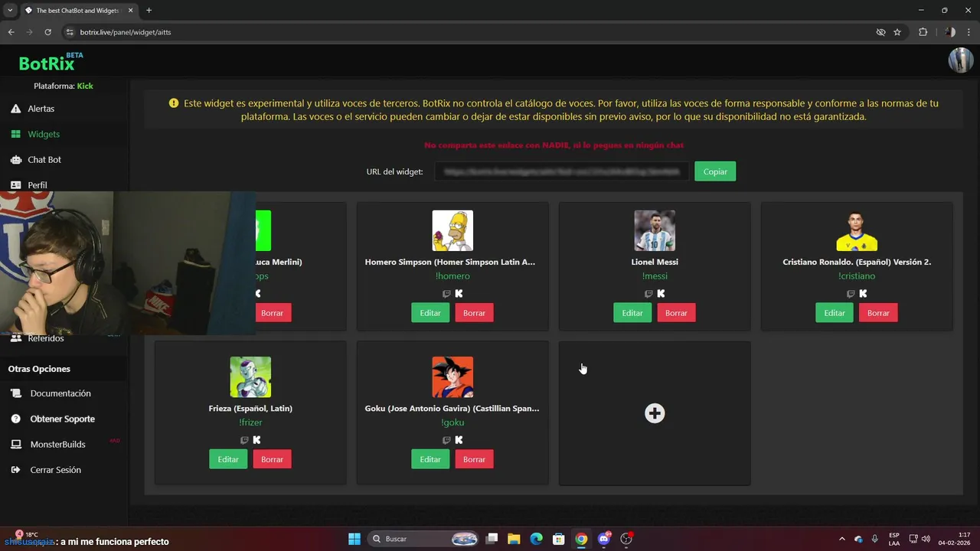Delete the Cristiano Ronaldo voice
Viewport: 980px width, 551px height.
878,313
